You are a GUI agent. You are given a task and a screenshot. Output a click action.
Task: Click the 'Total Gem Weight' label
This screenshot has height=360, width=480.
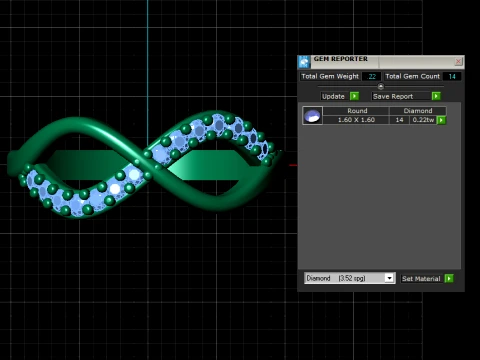[330, 76]
